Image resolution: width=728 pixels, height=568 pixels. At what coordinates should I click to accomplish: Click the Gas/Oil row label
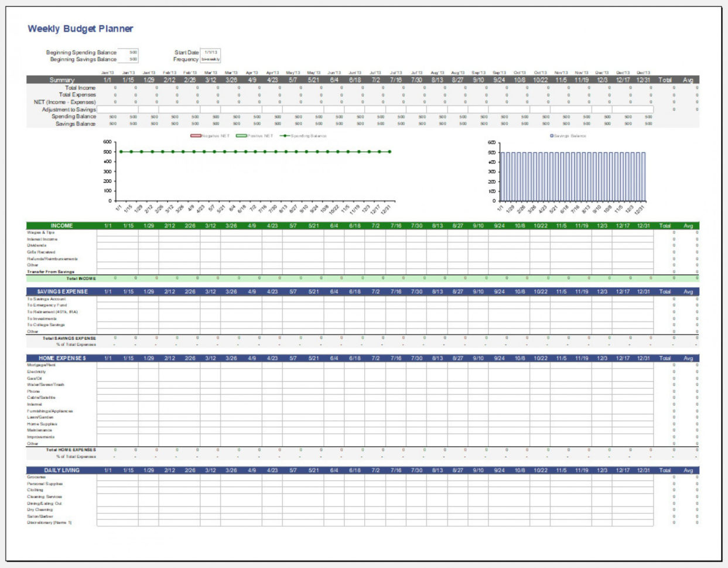tap(34, 378)
